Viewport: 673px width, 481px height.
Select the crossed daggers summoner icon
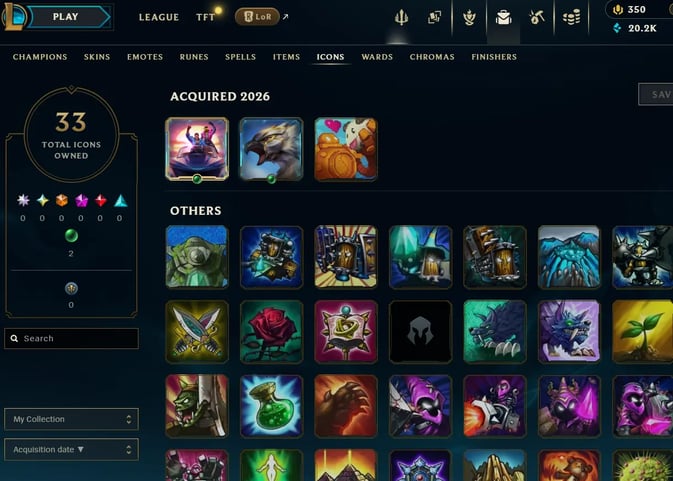[197, 332]
